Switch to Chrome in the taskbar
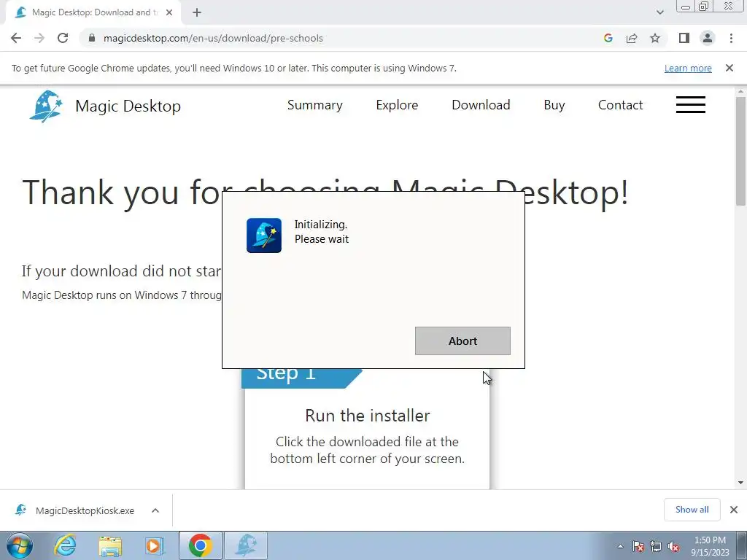Image resolution: width=747 pixels, height=560 pixels. click(x=201, y=545)
